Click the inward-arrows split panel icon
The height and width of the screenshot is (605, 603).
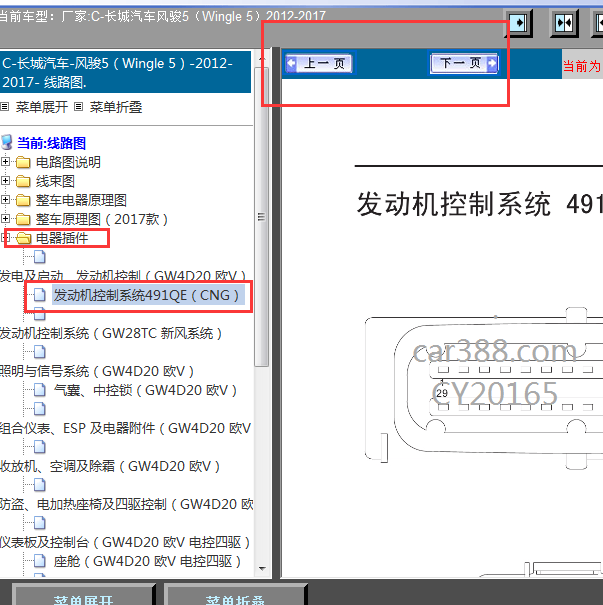[x=564, y=24]
